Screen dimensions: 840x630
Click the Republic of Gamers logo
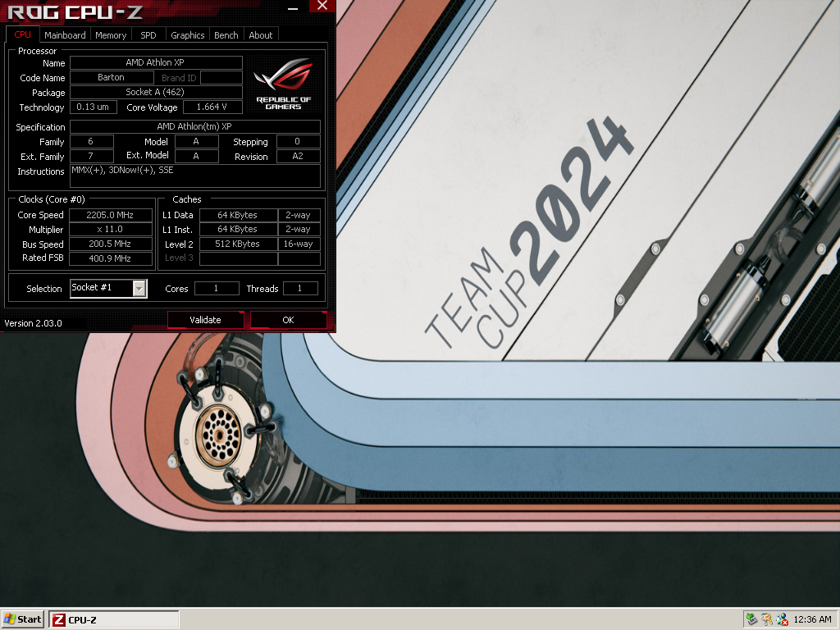(283, 84)
